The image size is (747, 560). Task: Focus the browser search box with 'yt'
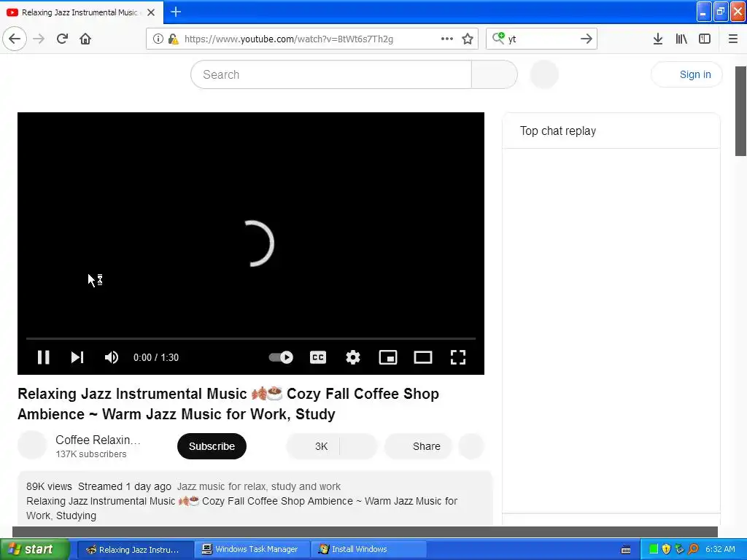(x=541, y=39)
